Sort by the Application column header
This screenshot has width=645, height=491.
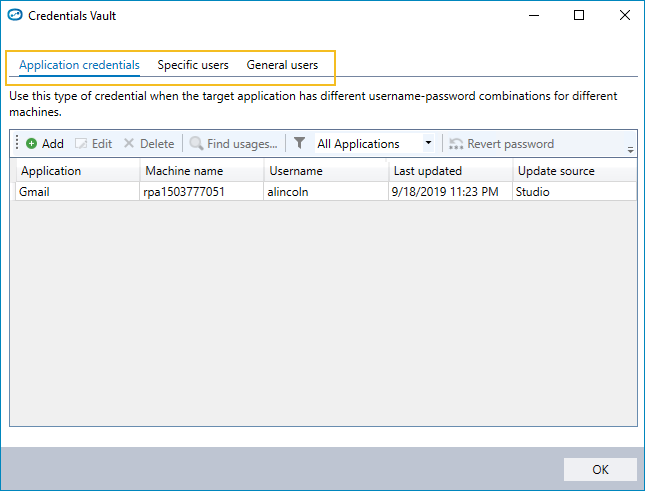pyautogui.click(x=76, y=171)
